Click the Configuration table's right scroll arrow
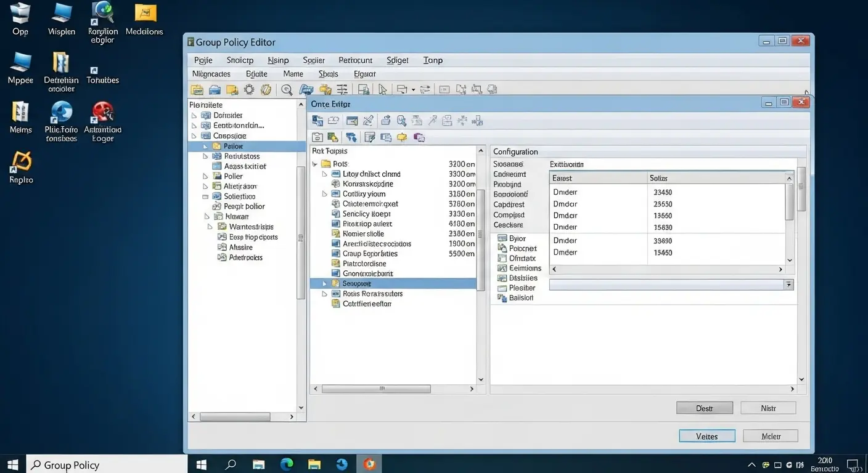Image resolution: width=868 pixels, height=473 pixels. [780, 269]
